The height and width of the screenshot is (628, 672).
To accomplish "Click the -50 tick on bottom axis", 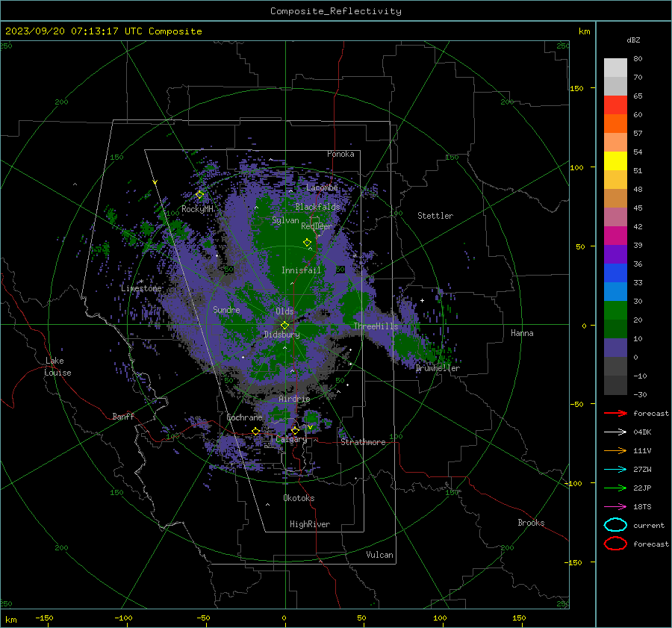I will [x=203, y=618].
